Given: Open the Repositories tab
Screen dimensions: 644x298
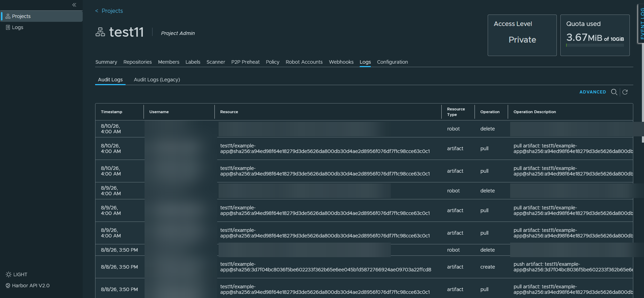Looking at the screenshot, I should pos(137,62).
